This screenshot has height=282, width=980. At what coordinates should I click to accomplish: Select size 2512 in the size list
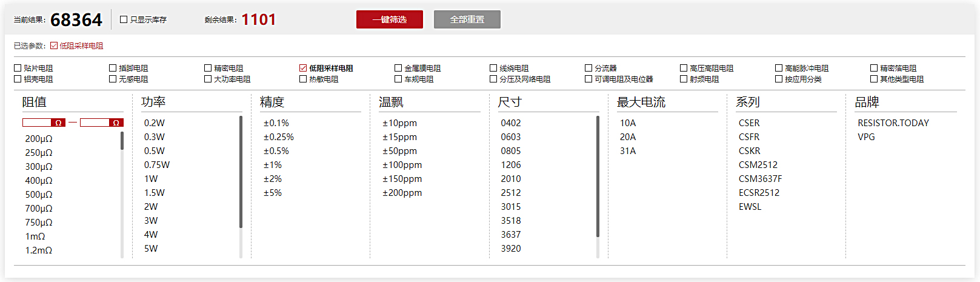point(511,193)
